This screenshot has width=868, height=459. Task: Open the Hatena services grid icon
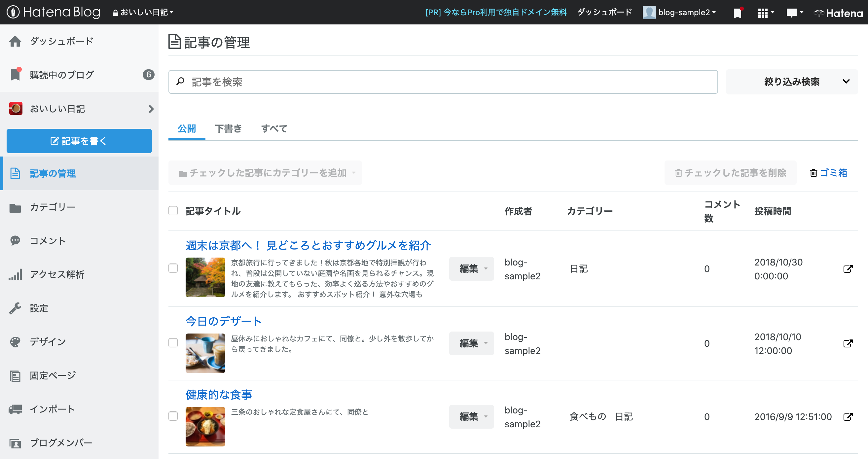[x=763, y=13]
